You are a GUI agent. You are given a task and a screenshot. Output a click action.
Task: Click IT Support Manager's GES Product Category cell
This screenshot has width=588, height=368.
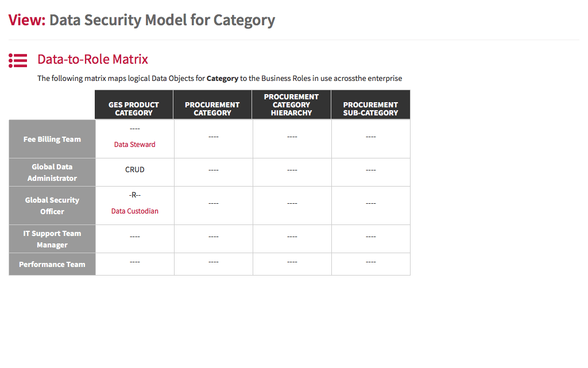click(x=134, y=239)
